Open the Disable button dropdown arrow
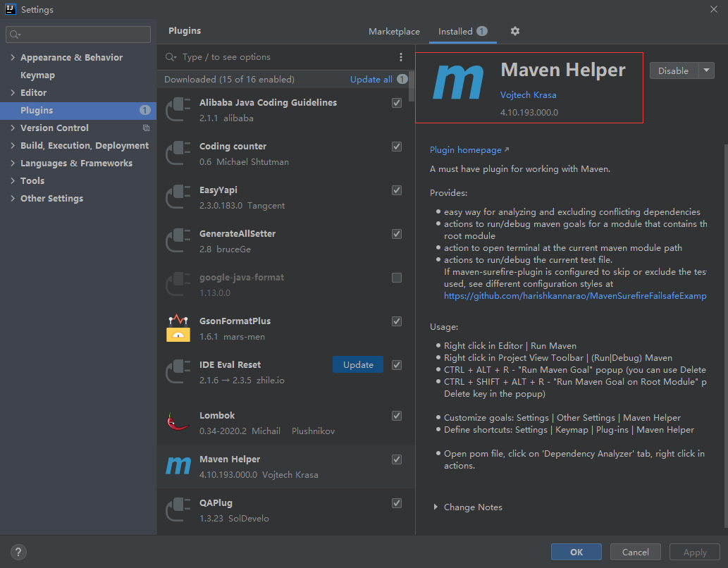 point(706,70)
